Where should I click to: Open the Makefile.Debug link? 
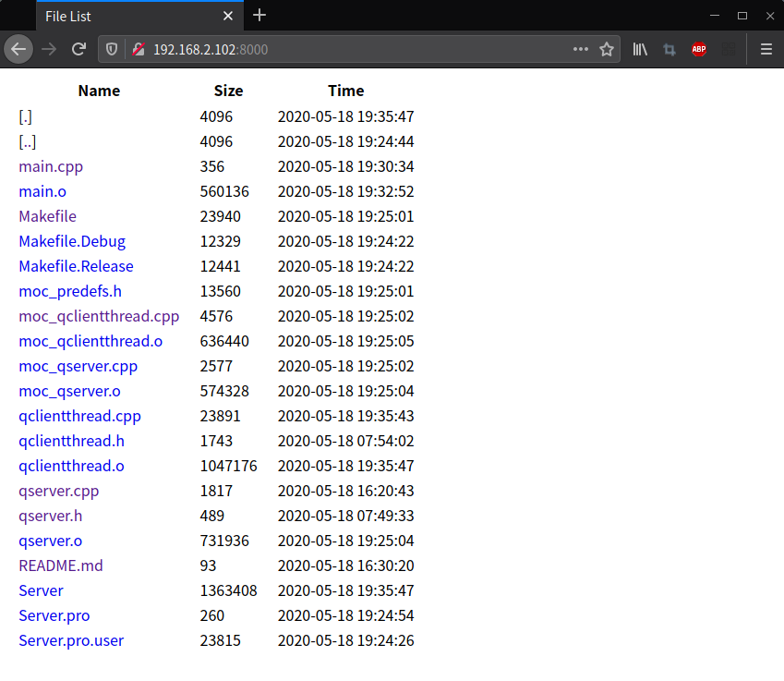click(x=72, y=241)
